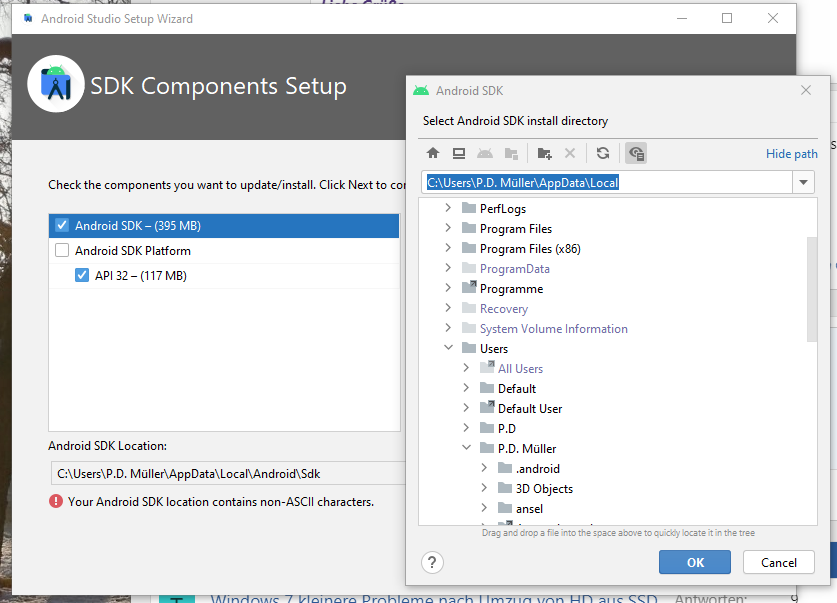The height and width of the screenshot is (603, 837).
Task: Maximize the Setup Wizard window
Action: [x=727, y=19]
